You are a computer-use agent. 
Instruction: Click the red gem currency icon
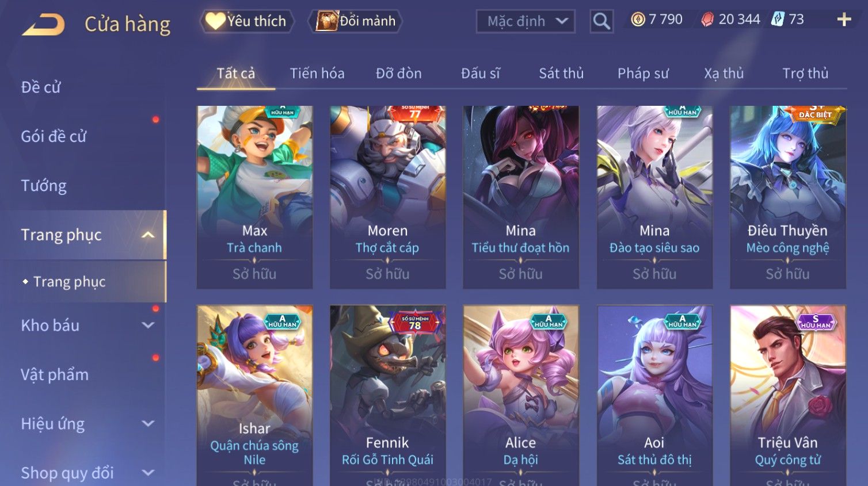[x=707, y=20]
